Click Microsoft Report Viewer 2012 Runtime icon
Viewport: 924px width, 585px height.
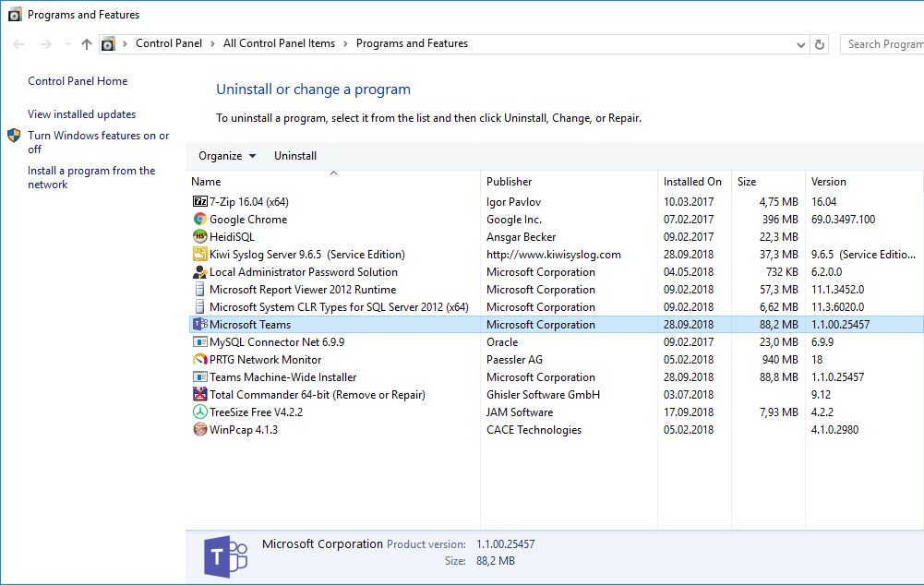click(199, 289)
